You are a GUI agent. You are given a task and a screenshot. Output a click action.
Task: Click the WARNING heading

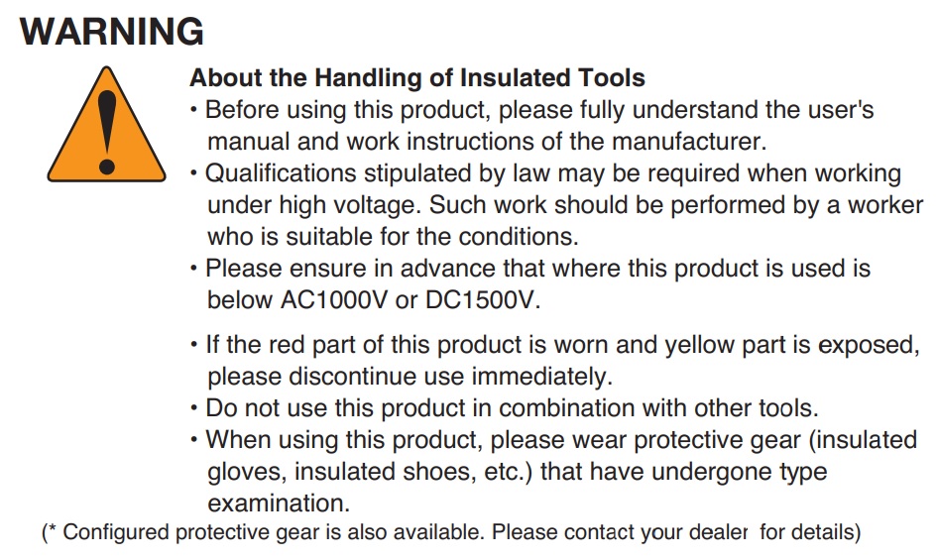click(x=111, y=32)
